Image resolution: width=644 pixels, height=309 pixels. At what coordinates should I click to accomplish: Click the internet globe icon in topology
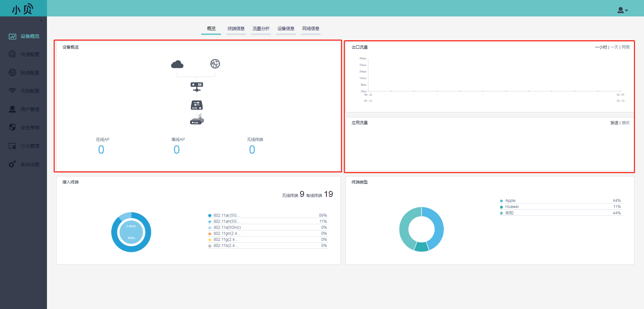(215, 64)
